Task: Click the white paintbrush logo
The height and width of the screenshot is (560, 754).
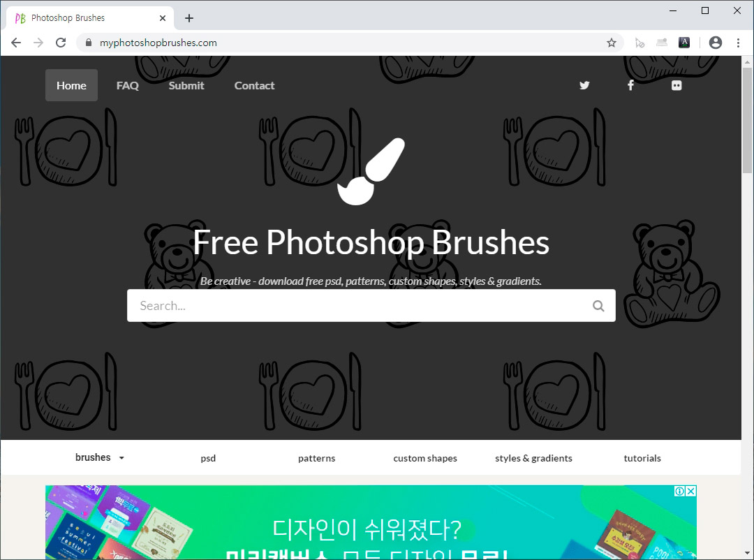Action: [x=371, y=171]
